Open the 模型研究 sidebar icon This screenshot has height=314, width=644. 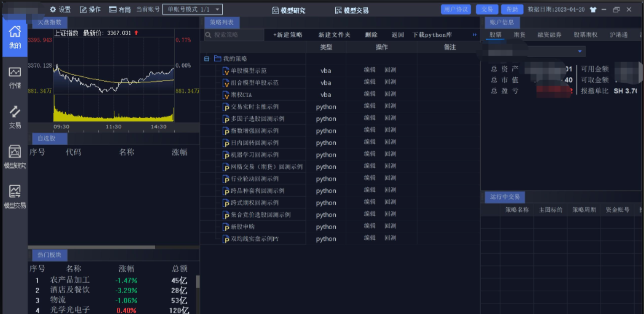pyautogui.click(x=15, y=157)
